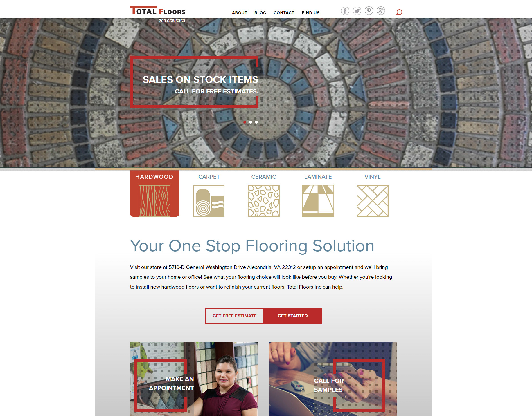Open the Google Plus social icon
532x416 pixels.
click(x=381, y=11)
